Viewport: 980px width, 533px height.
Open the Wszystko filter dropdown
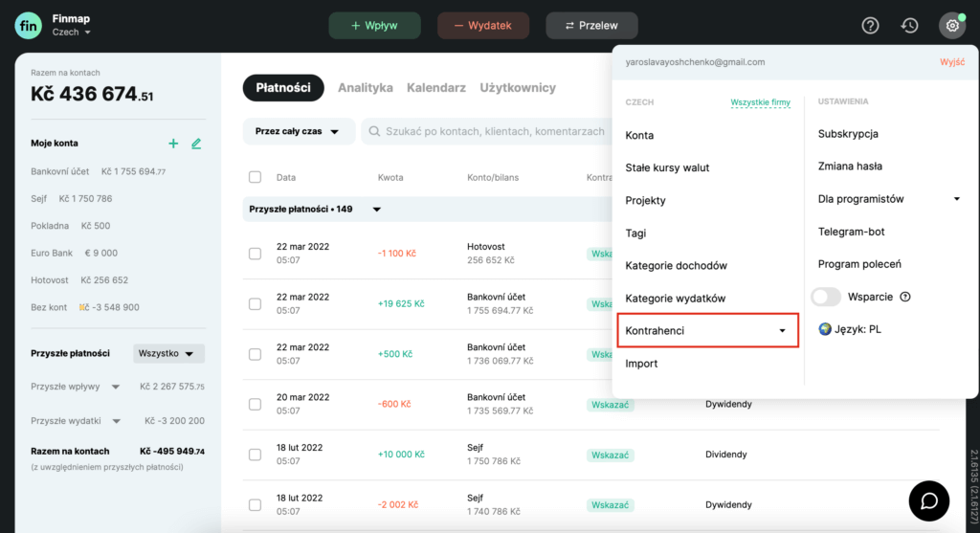(x=168, y=354)
